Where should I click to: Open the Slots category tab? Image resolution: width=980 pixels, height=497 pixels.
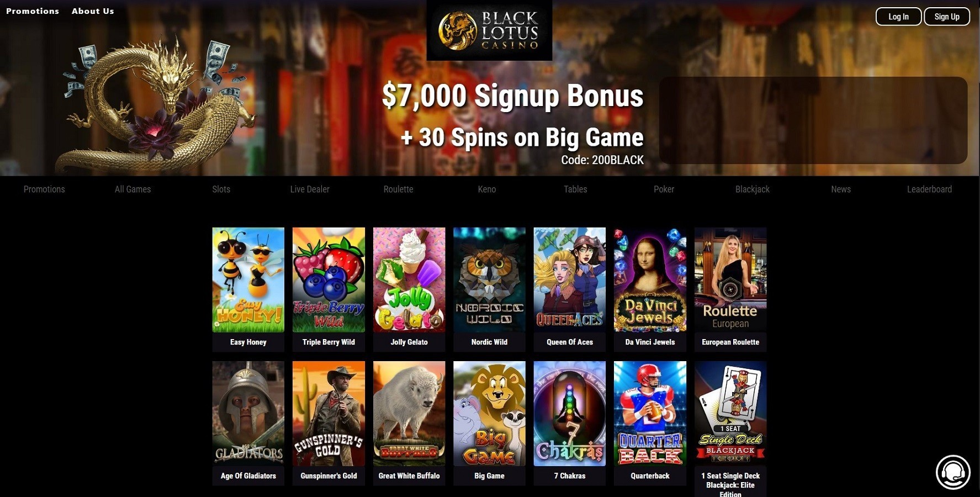tap(221, 189)
